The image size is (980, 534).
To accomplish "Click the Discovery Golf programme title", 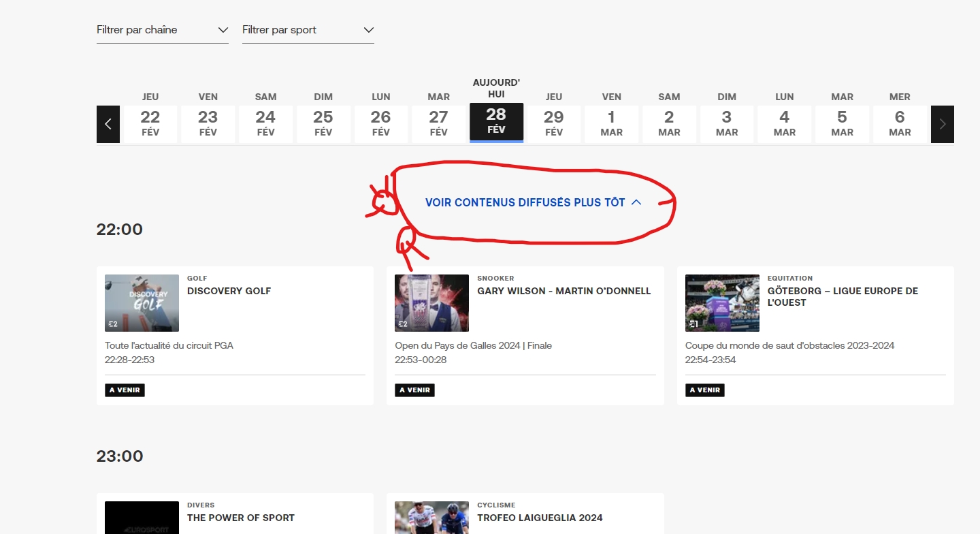I will tap(229, 291).
